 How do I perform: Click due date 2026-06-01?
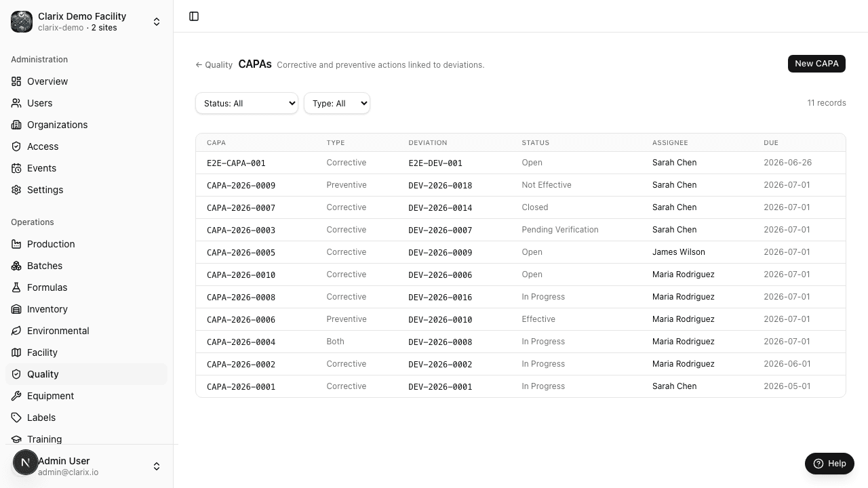click(x=787, y=364)
